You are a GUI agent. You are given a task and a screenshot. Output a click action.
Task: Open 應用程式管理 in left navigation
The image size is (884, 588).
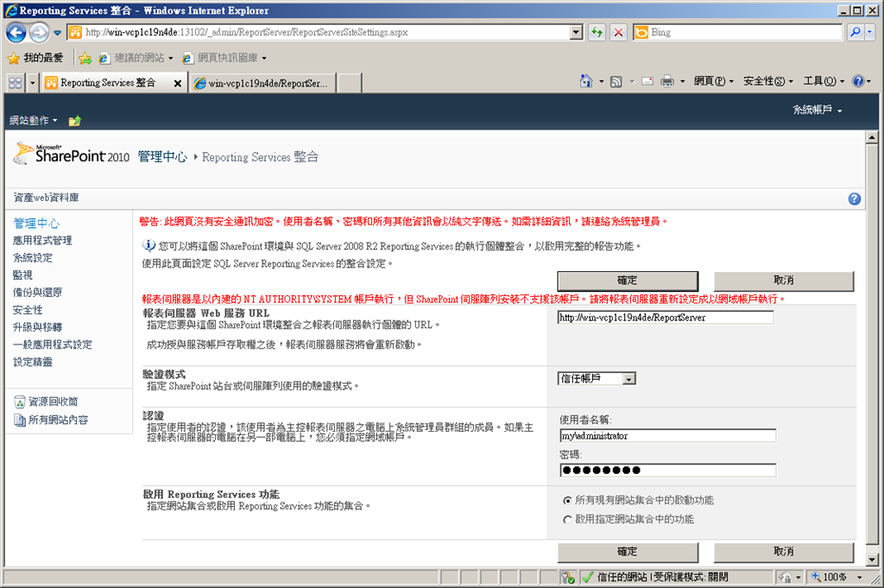tap(42, 241)
